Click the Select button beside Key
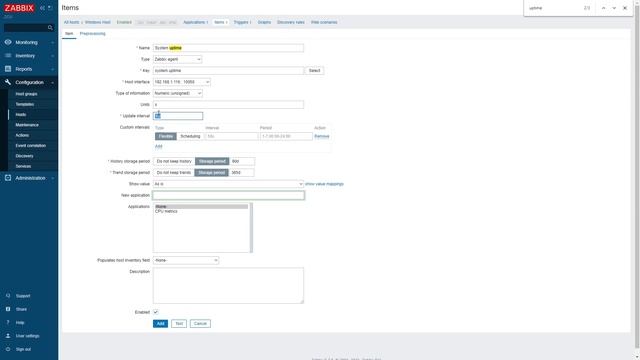 point(314,71)
